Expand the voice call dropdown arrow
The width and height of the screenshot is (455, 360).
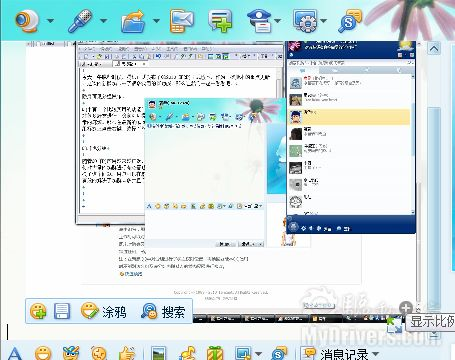[x=104, y=21]
